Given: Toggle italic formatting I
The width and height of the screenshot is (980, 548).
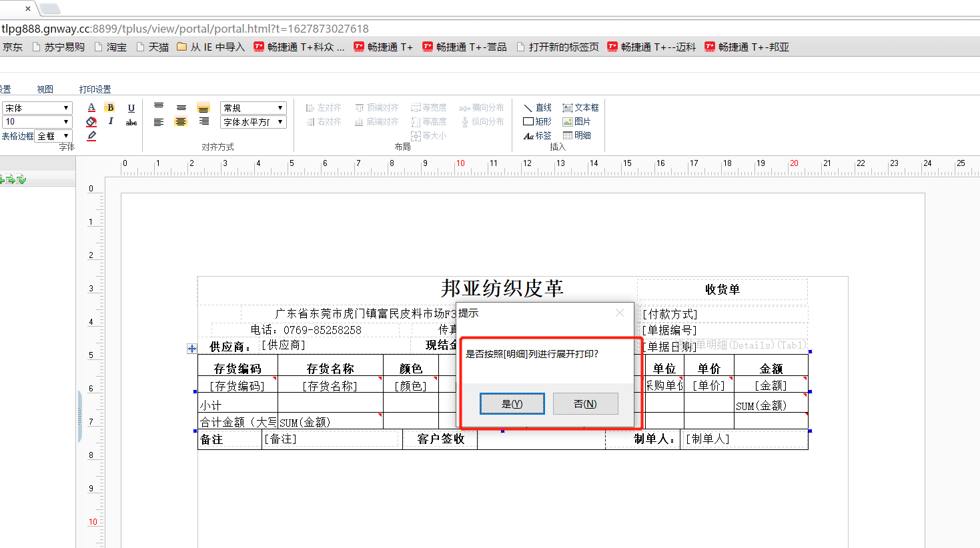Looking at the screenshot, I should (111, 121).
